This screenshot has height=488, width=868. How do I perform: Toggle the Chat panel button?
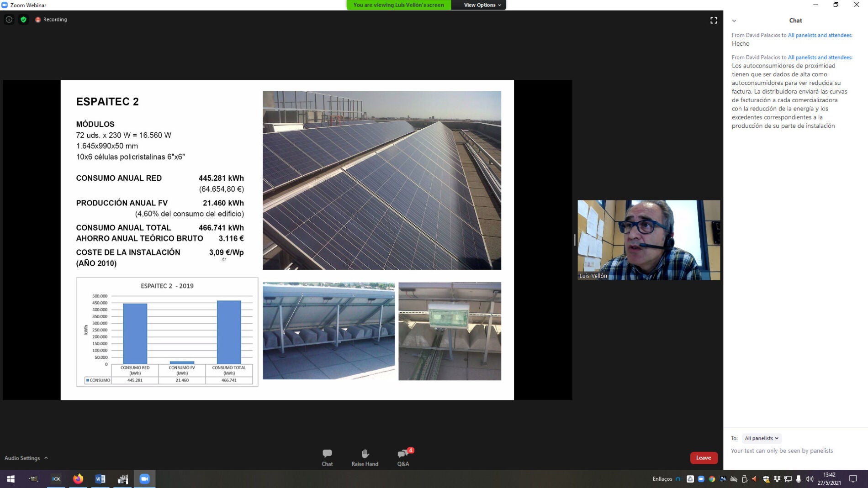tap(327, 457)
